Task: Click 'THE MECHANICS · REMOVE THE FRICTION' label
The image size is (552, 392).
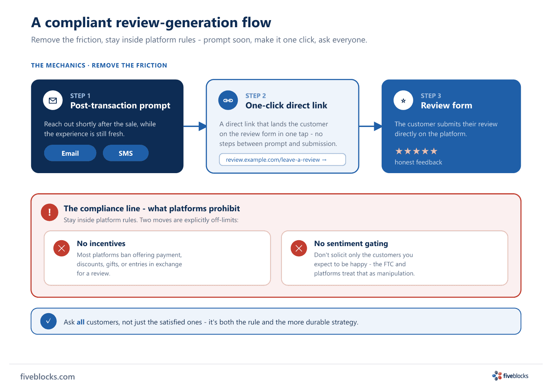Action: pos(99,65)
